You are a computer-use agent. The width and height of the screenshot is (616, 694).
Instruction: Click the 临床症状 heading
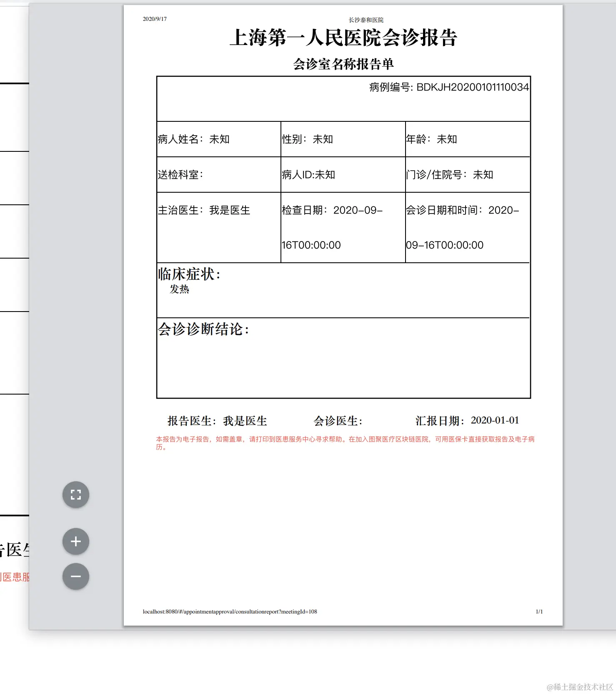pos(189,274)
